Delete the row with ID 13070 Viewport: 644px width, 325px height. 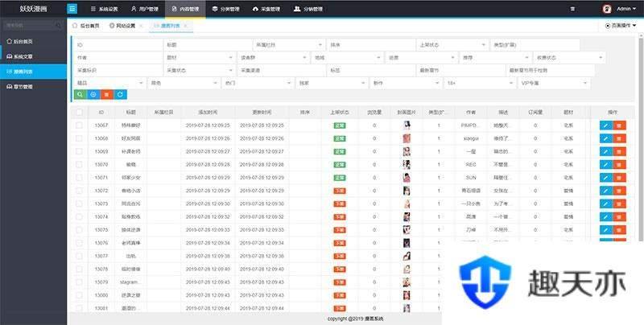(619, 165)
